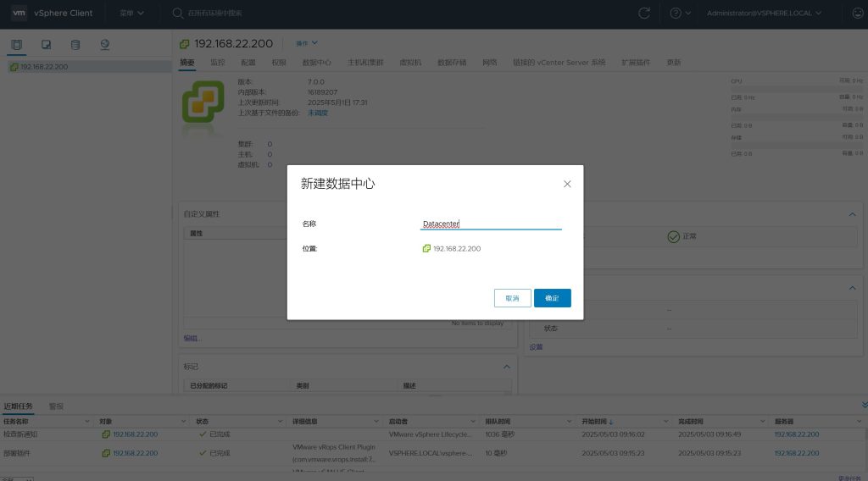Select the Alarms tab in bottom pane

[56, 406]
